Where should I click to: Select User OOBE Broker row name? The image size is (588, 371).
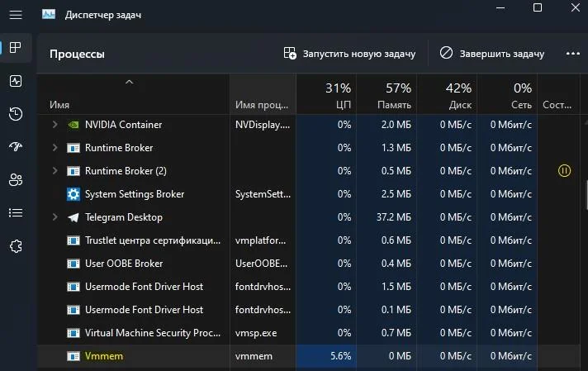click(x=124, y=264)
